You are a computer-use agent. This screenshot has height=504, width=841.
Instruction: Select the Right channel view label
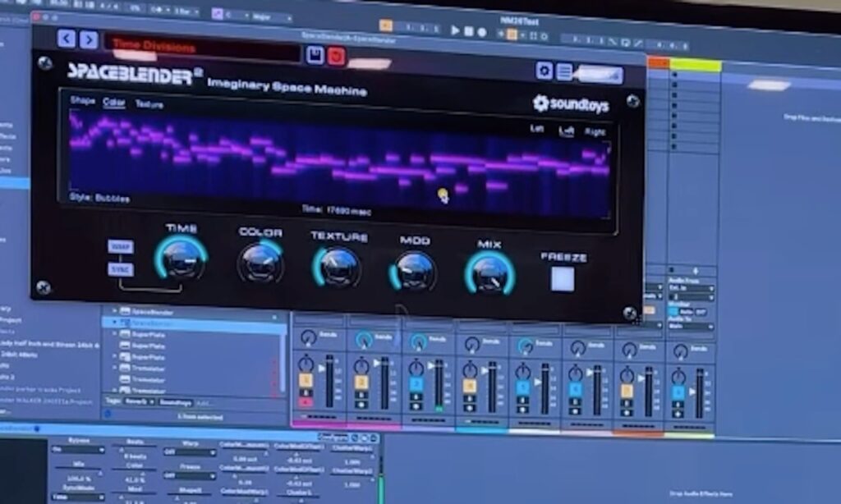[595, 131]
